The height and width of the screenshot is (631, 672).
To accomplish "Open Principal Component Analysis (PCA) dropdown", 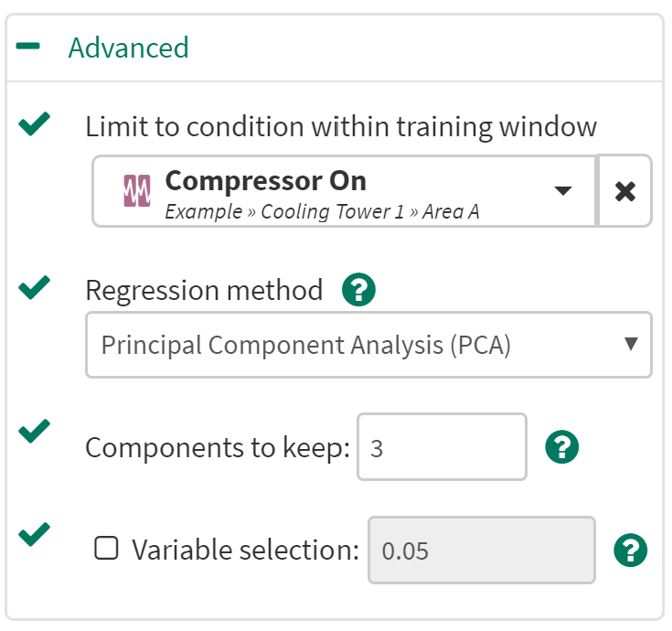I will click(368, 345).
